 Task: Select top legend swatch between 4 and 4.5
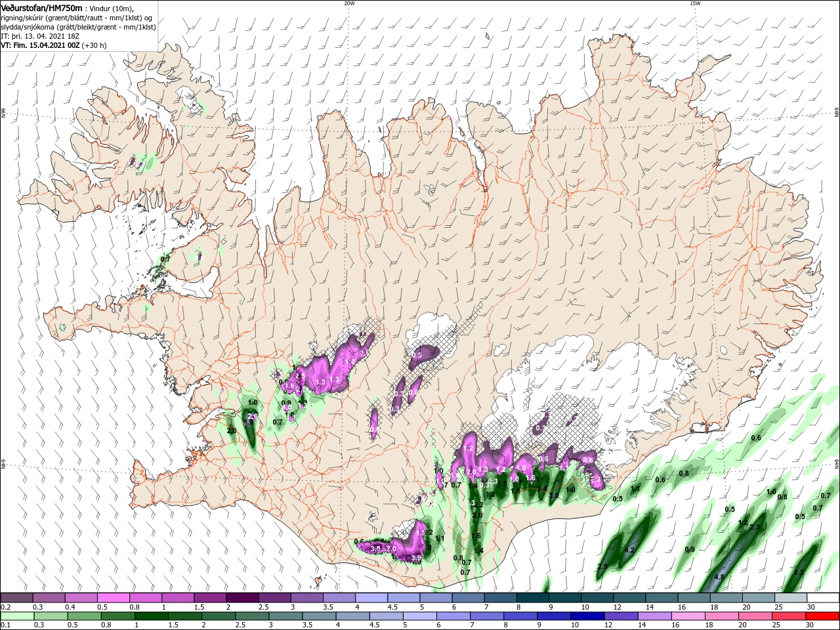[371, 598]
